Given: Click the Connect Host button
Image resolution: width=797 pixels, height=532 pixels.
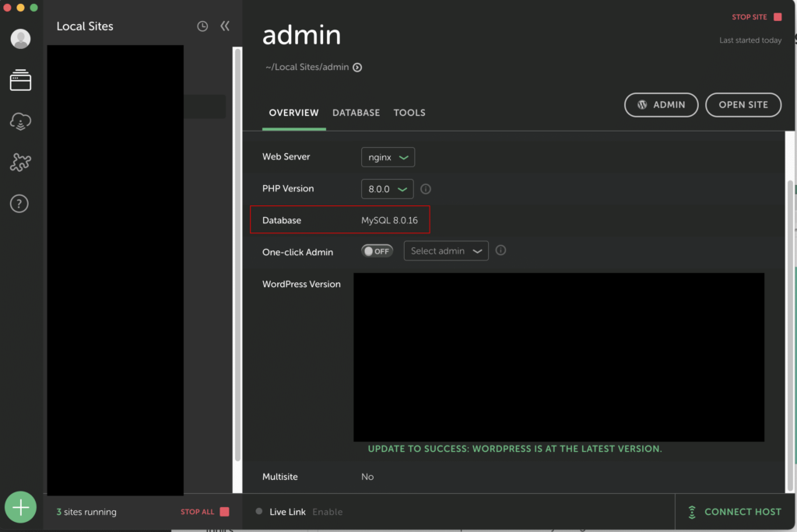Looking at the screenshot, I should pyautogui.click(x=734, y=512).
